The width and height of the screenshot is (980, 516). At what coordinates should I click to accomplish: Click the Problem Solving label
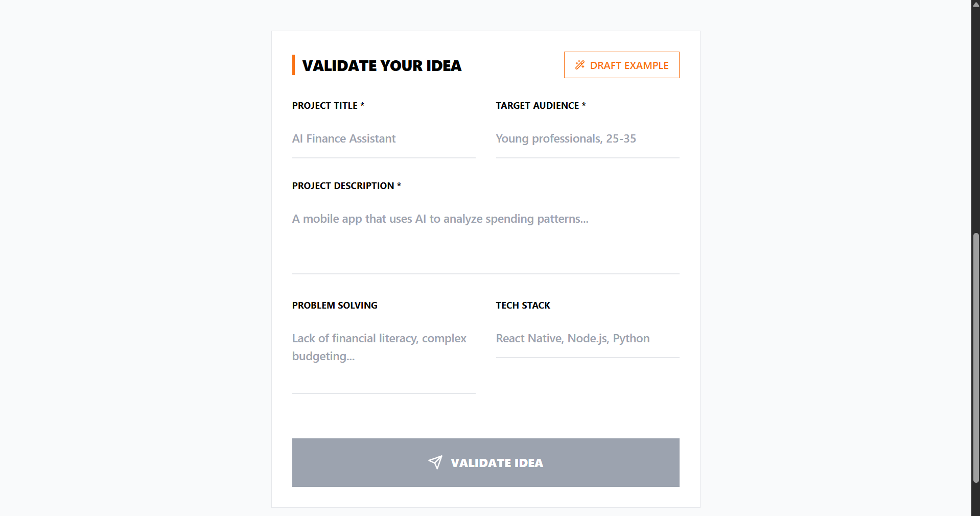[335, 306]
